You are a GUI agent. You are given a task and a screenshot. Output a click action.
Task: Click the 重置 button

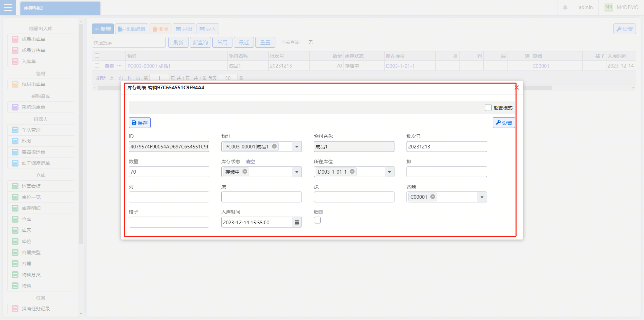coord(265,42)
